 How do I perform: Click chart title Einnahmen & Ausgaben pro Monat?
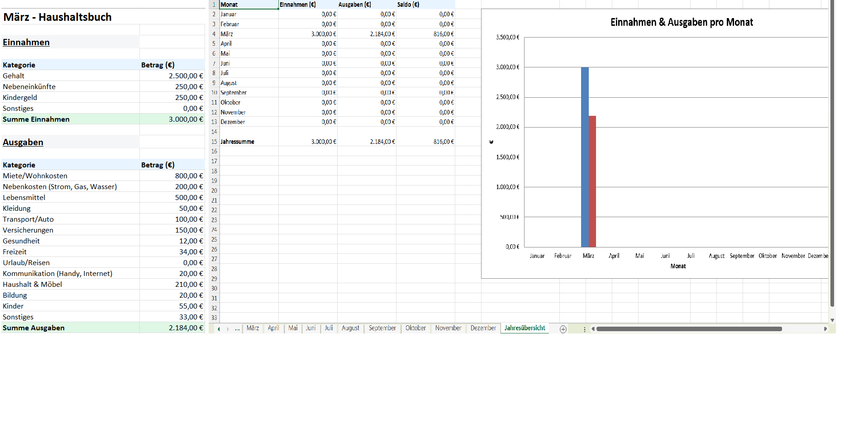(x=681, y=22)
